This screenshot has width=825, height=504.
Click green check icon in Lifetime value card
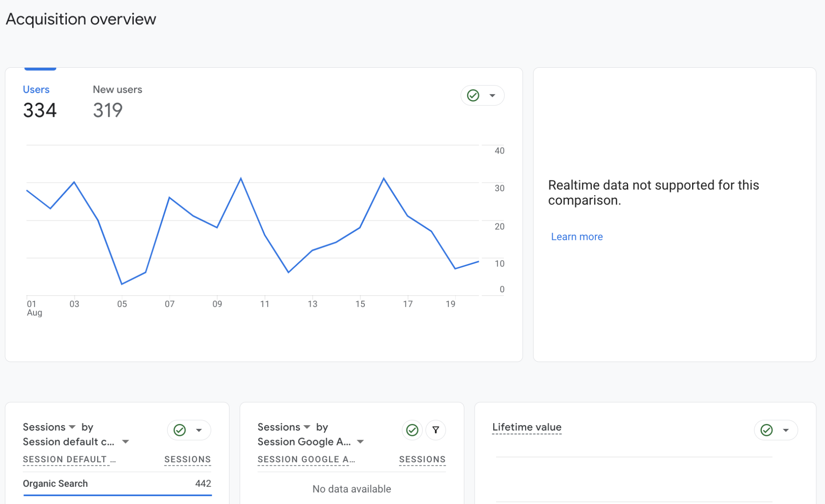(x=766, y=430)
